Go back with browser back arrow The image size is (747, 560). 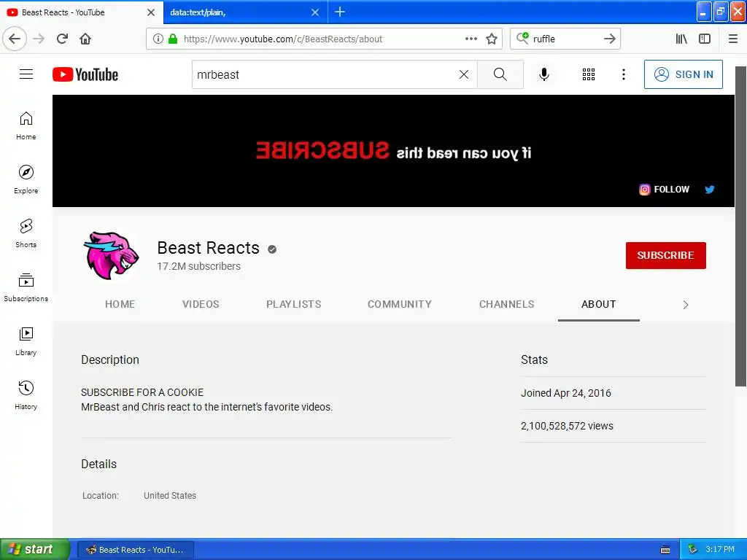[x=15, y=39]
